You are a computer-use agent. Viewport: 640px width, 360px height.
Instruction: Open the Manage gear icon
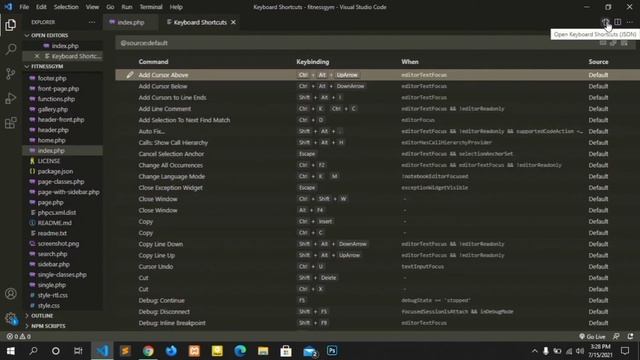11,318
